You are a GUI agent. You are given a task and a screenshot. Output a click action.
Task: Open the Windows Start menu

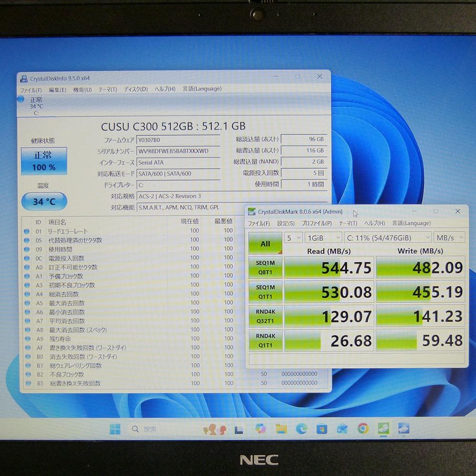coord(115,429)
